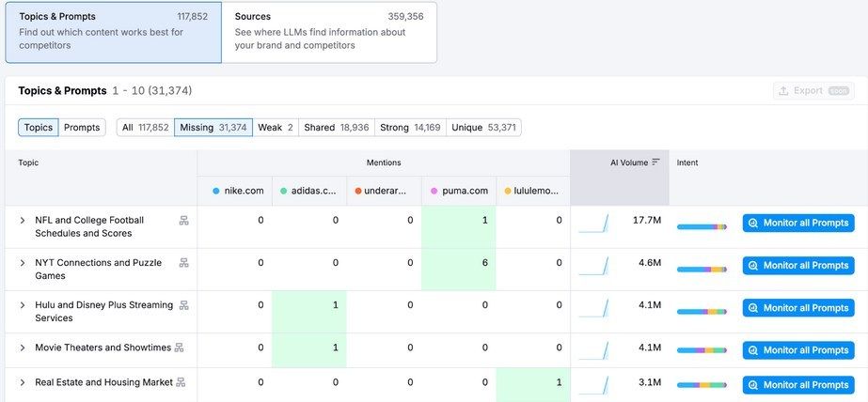Switch to the Topics view toggle
Image resolution: width=868 pixels, height=402 pixels.
39,127
